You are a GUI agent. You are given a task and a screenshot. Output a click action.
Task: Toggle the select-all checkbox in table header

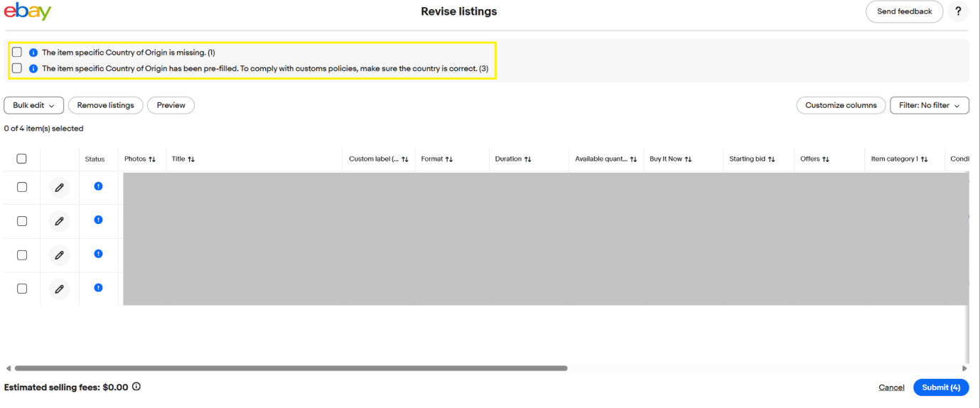(21, 159)
